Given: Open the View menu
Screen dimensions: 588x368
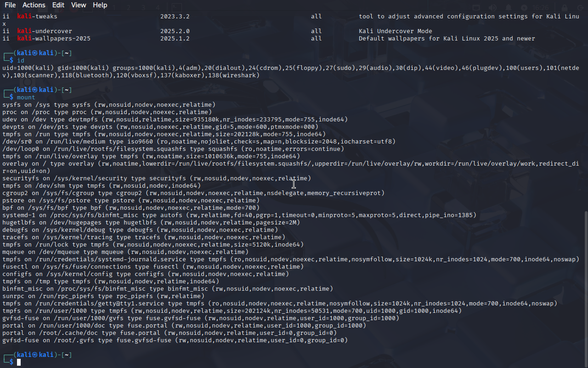Looking at the screenshot, I should pos(79,5).
